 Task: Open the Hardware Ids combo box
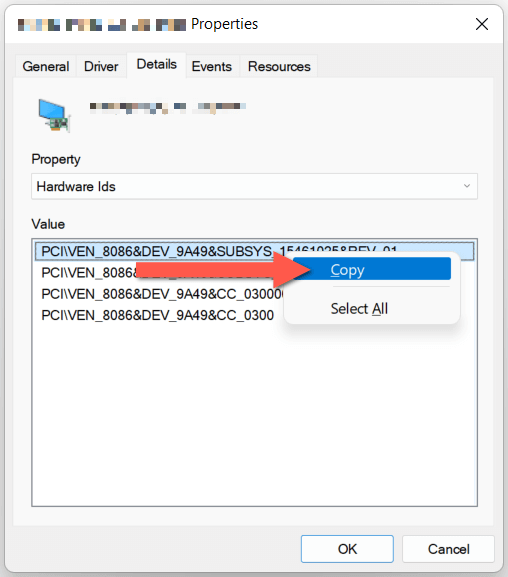tap(254, 187)
